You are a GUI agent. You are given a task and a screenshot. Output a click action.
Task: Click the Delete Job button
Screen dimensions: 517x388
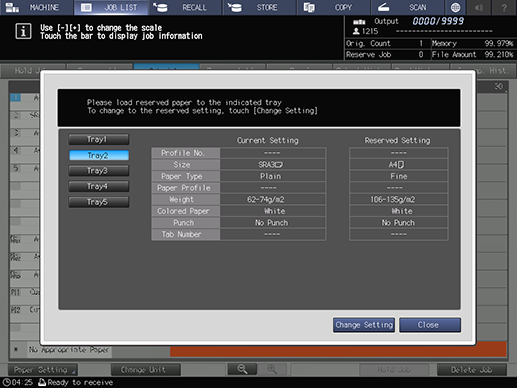pyautogui.click(x=472, y=370)
